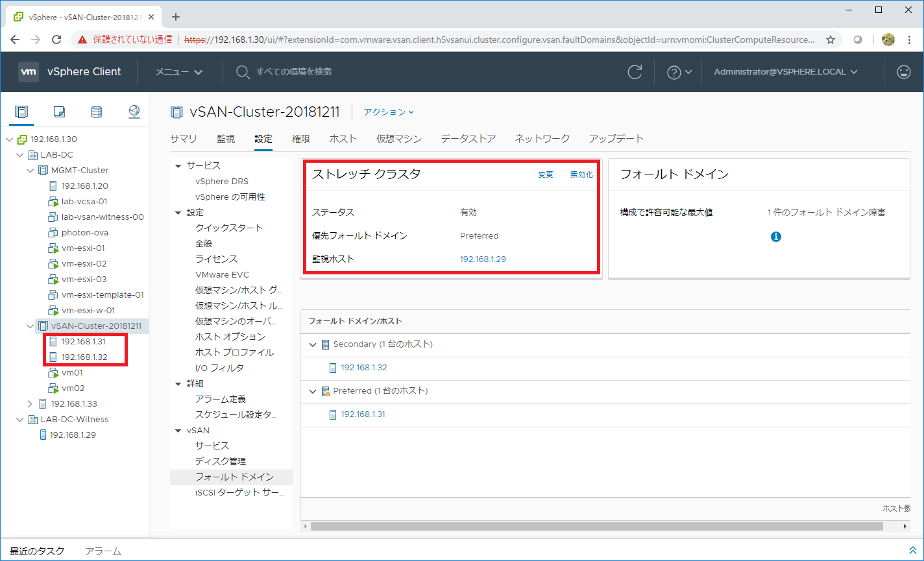Open the Networking inventory view icon
924x561 pixels.
(134, 112)
